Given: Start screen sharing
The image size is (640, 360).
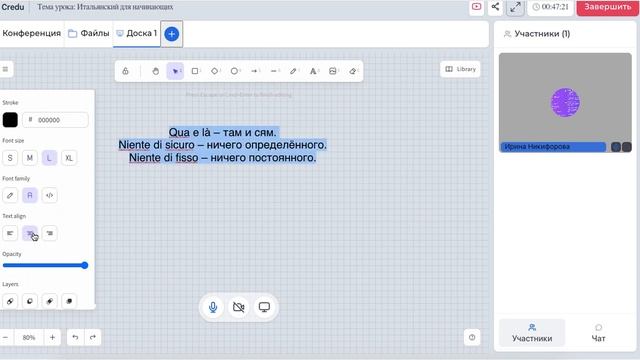Looking at the screenshot, I should point(264,307).
